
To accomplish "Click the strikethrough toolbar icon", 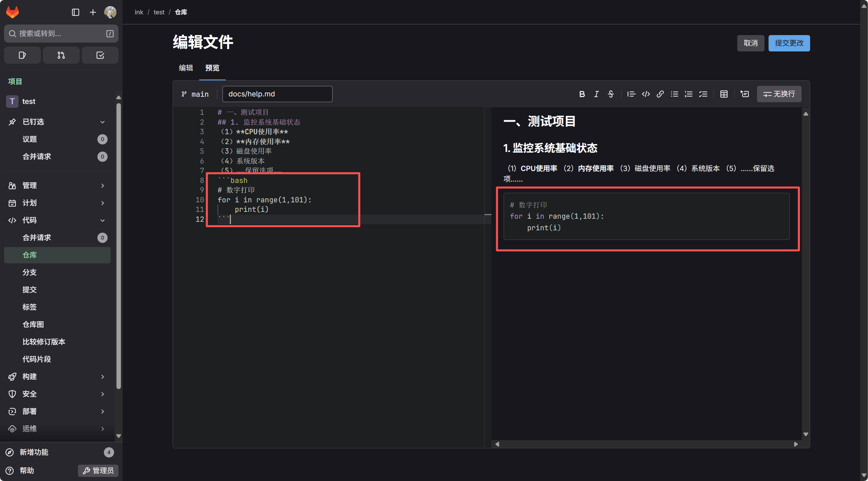I will (611, 94).
